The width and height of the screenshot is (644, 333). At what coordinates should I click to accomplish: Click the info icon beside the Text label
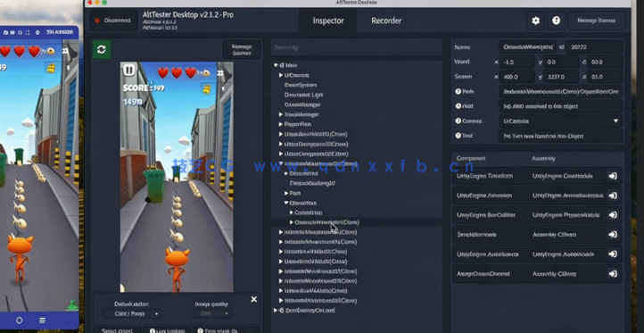[x=458, y=136]
